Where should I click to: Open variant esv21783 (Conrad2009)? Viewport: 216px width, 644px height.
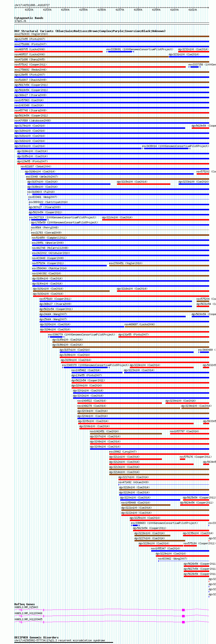(x=46, y=233)
